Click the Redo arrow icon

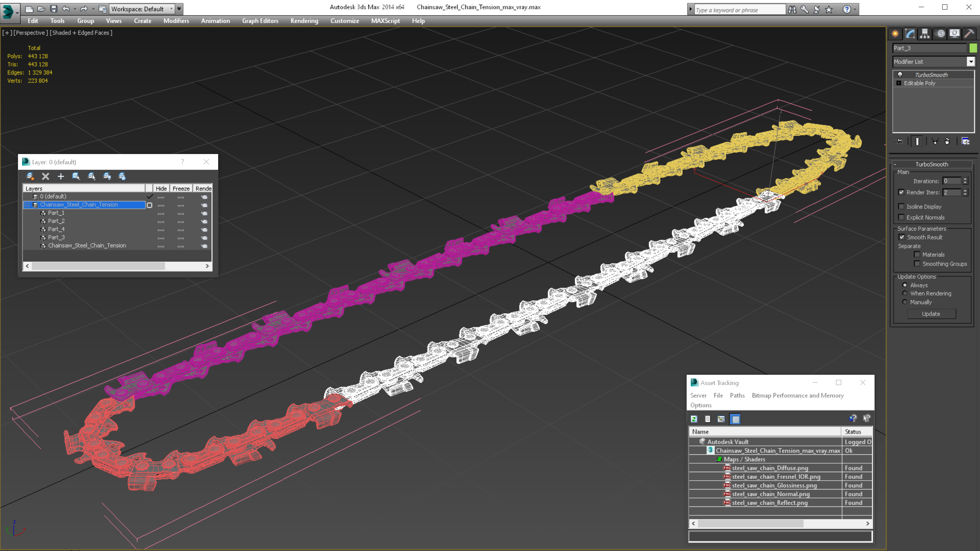pyautogui.click(x=84, y=9)
